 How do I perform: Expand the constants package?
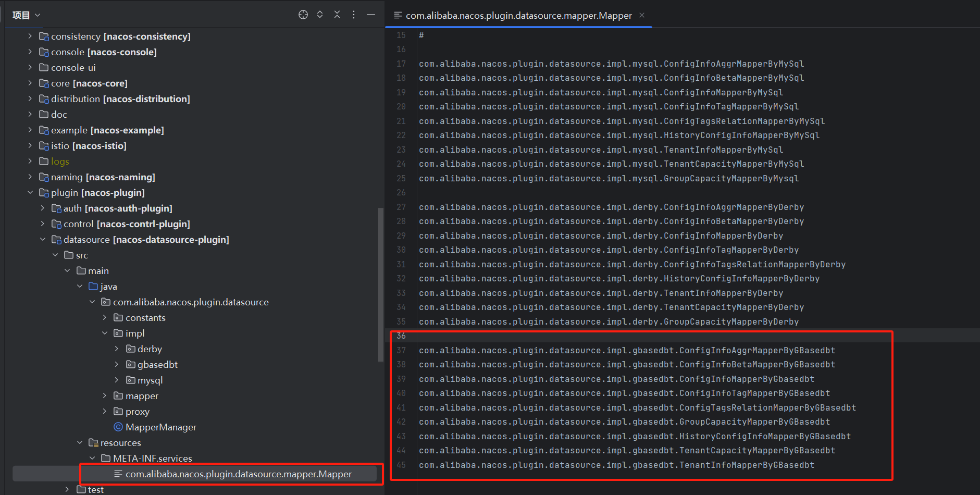tap(104, 317)
